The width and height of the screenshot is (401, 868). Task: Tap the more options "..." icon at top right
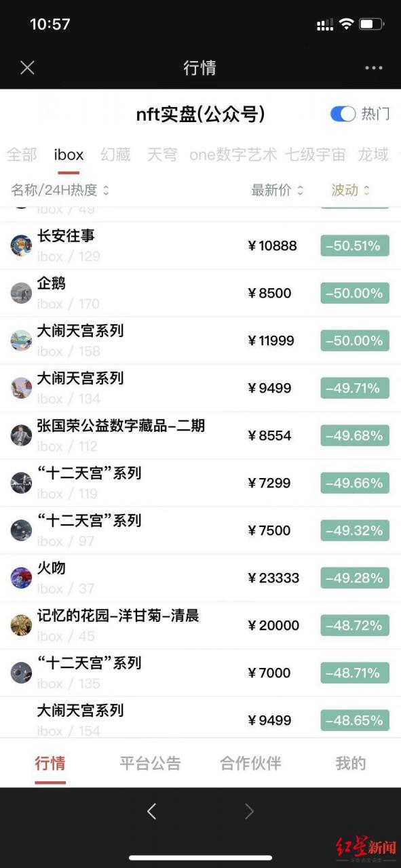click(374, 68)
